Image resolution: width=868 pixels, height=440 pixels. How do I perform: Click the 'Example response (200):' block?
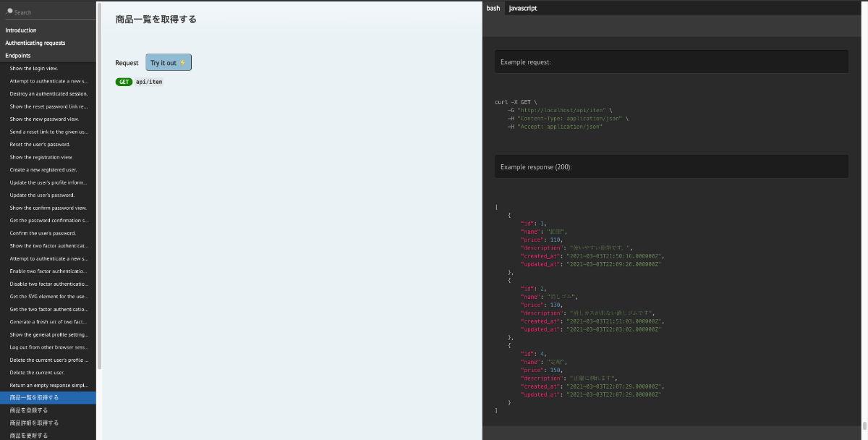[x=671, y=166]
